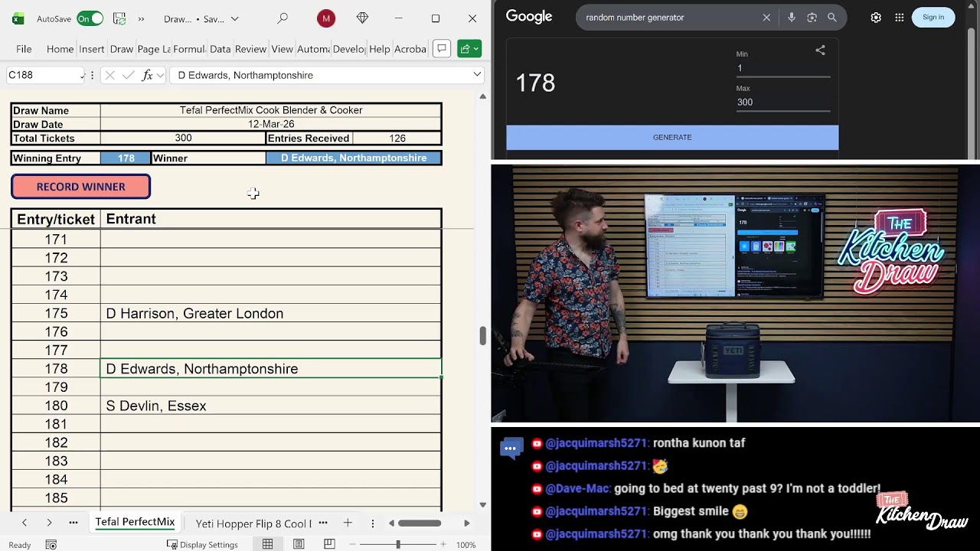Click the green Share button dropdown
The image size is (980, 551).
point(469,49)
